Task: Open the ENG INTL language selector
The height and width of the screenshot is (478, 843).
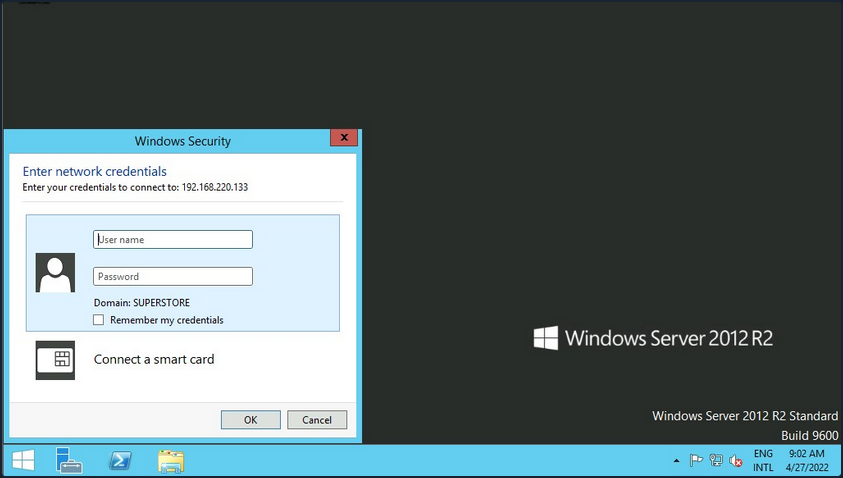Action: (x=763, y=460)
